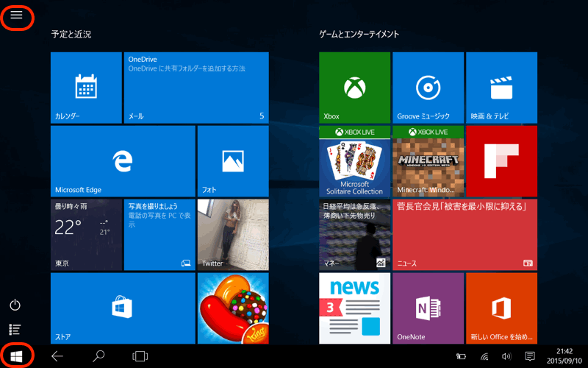Launch the Movies & TV tile
This screenshot has height=368, width=588.
(x=501, y=87)
